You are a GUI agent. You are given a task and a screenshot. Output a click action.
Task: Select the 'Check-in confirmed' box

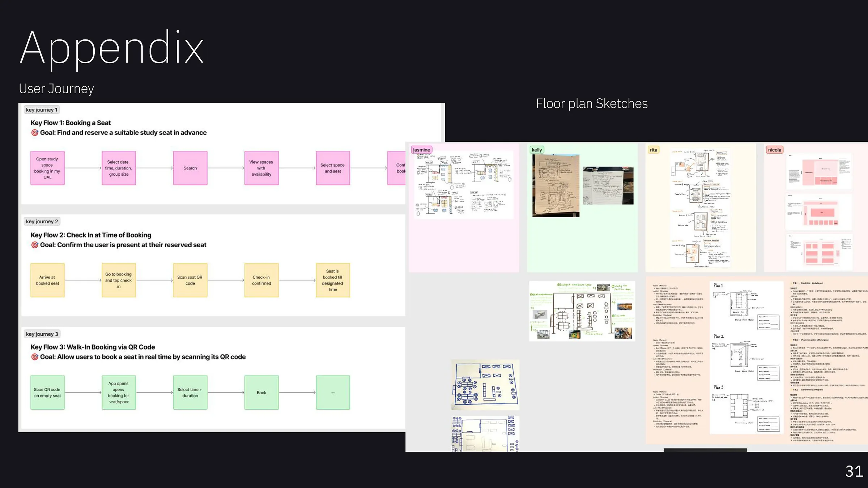point(261,280)
